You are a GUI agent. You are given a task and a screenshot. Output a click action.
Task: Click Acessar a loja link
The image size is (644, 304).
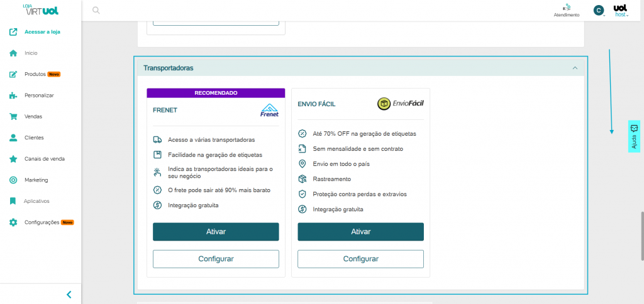pos(42,32)
